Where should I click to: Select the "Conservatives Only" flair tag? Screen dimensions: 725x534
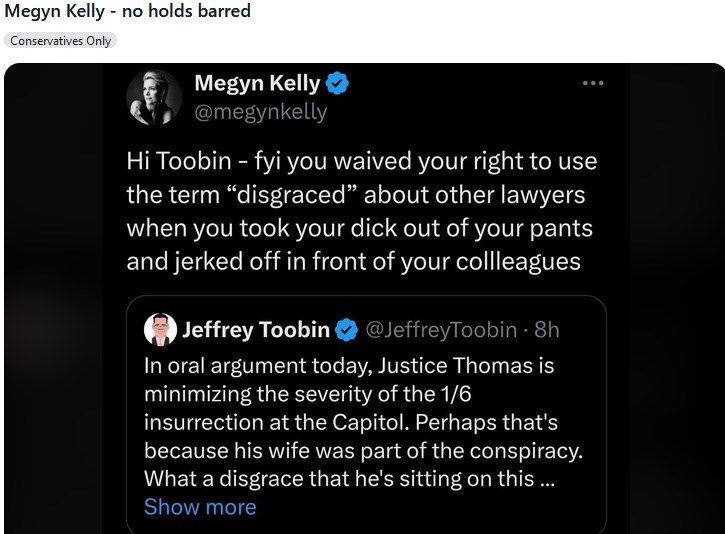pos(60,41)
